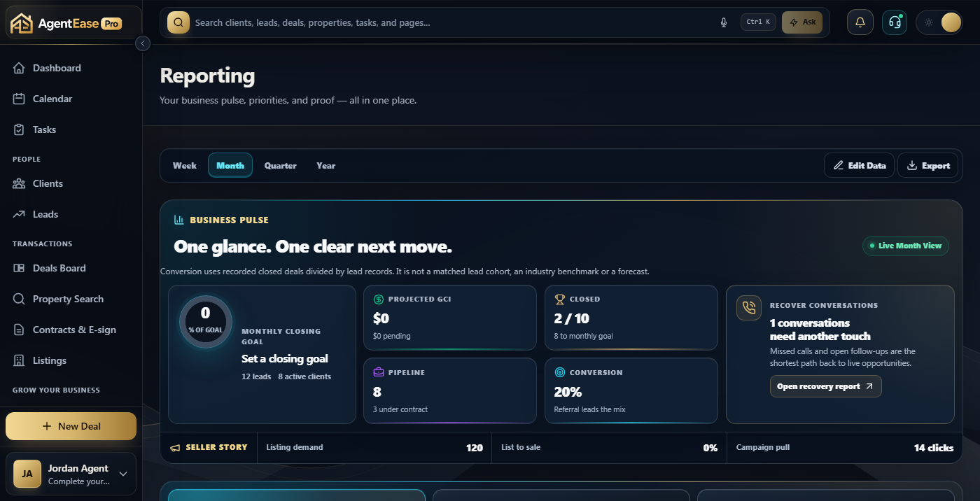This screenshot has height=501, width=980.
Task: Click the Tasks clipboard icon
Action: (19, 129)
